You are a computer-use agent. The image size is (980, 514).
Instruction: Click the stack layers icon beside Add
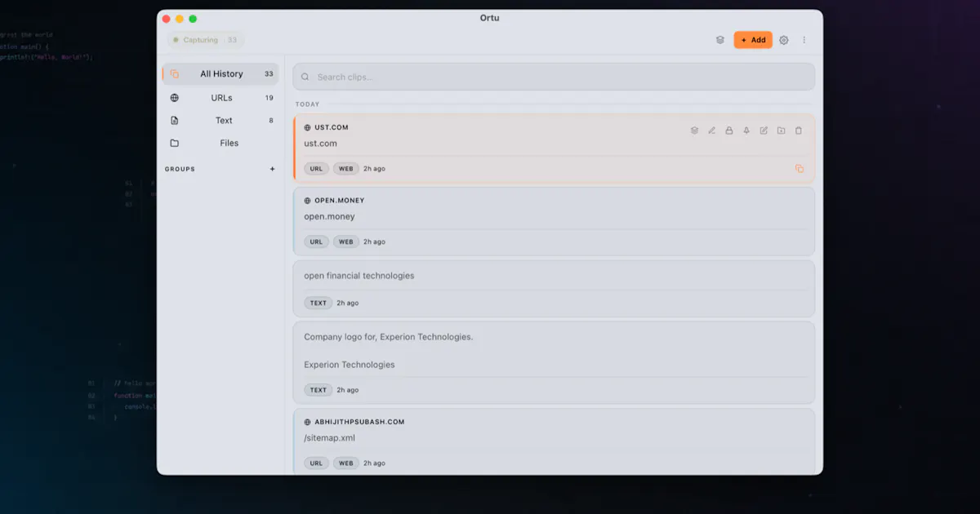pos(720,40)
